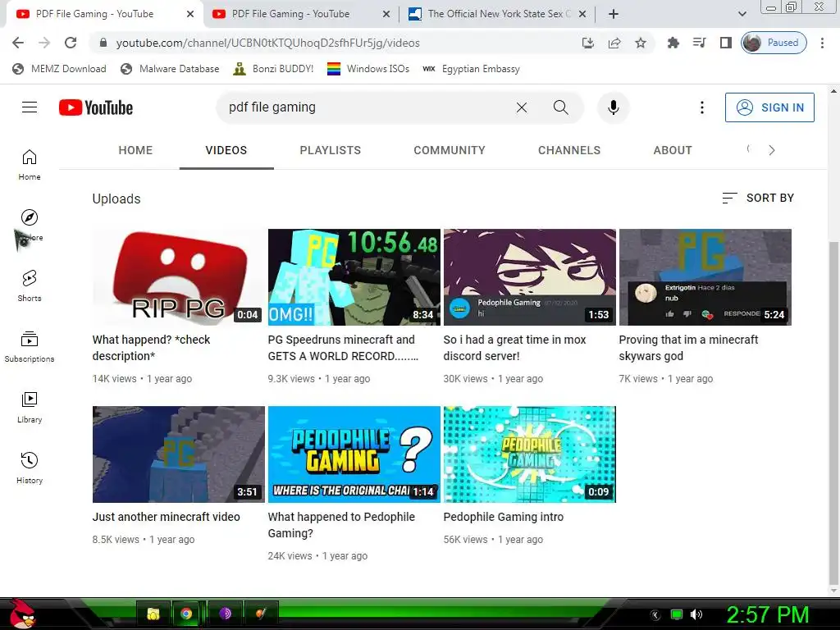
Task: Switch to the PLAYLISTS tab
Action: 330,151
